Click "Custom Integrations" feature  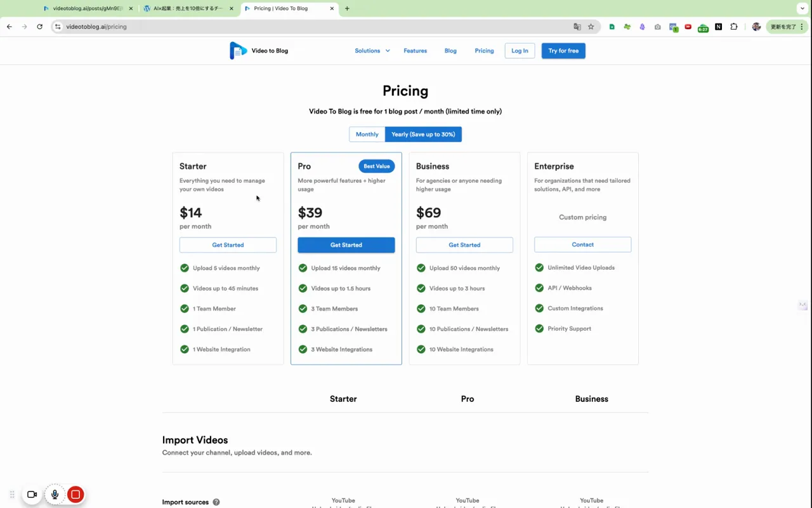(x=575, y=309)
